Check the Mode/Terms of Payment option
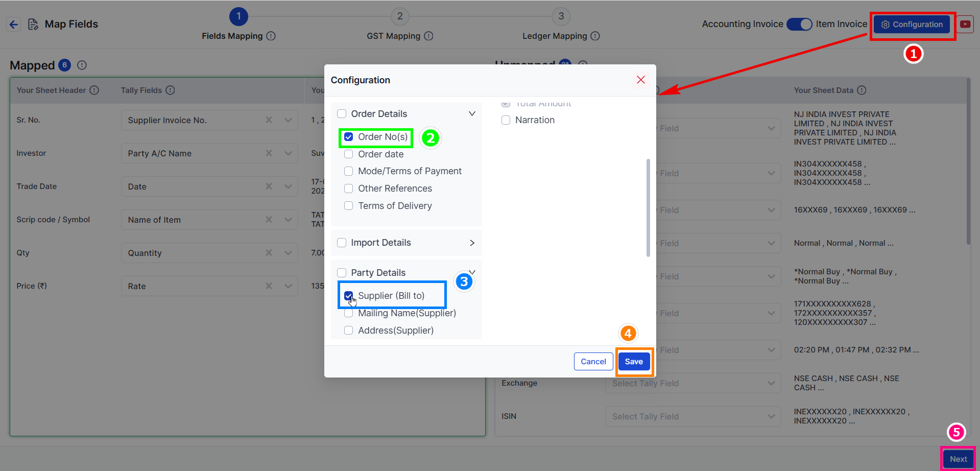Image resolution: width=980 pixels, height=471 pixels. coord(349,171)
